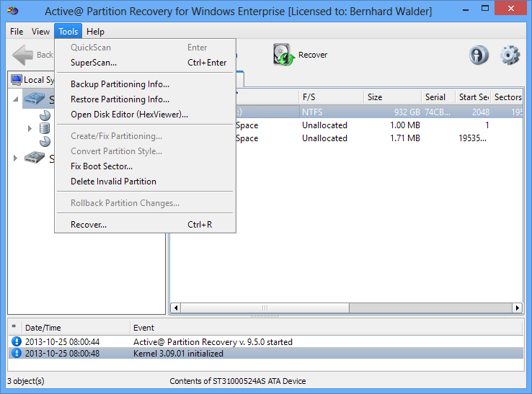Open the settings gear icon
Screen dimensions: 532x394
coord(510,55)
